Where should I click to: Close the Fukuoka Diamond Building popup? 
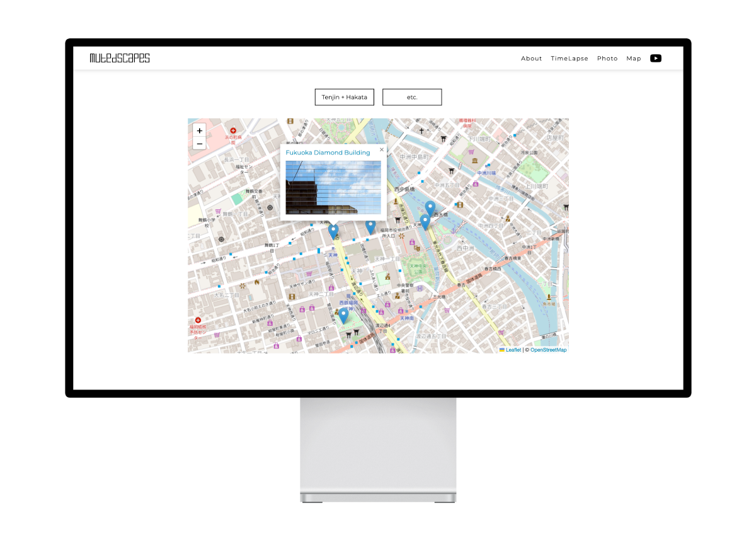pos(381,150)
